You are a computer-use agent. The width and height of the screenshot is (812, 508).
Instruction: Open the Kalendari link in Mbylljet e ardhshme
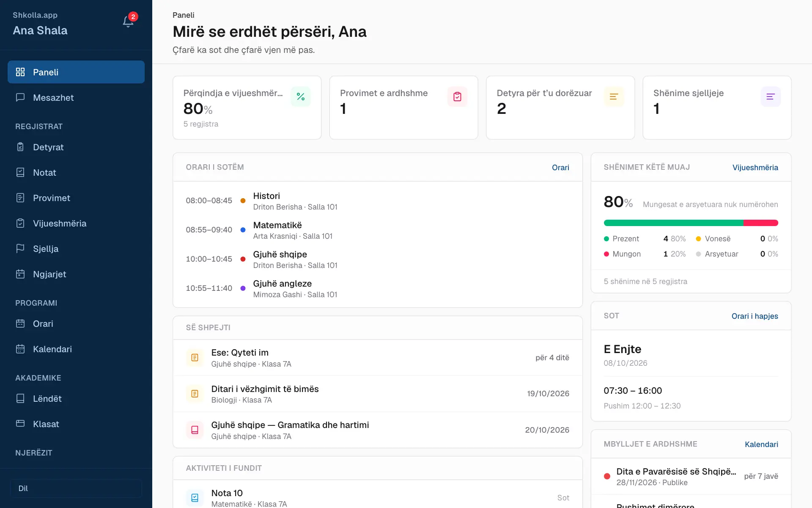click(761, 444)
